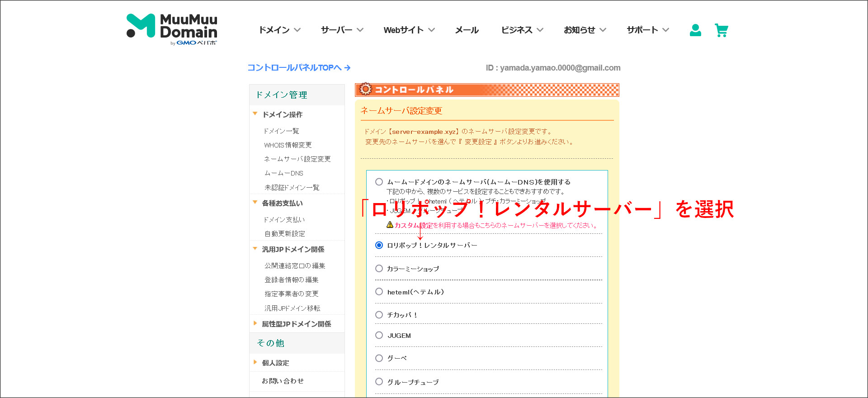
Task: Open the shopping cart icon
Action: [x=722, y=30]
